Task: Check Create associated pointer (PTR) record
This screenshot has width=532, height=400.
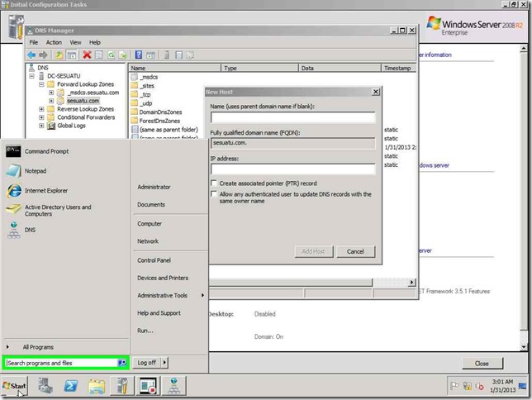Action: 214,183
